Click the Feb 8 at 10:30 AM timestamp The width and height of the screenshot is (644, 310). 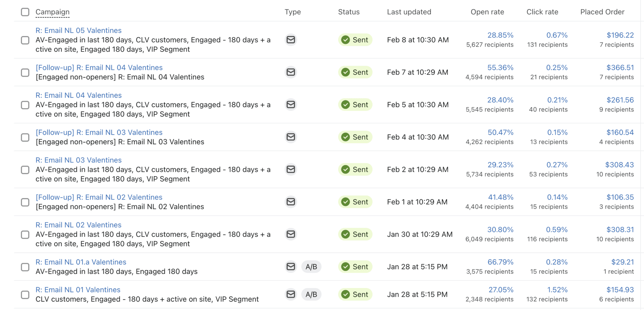coord(418,40)
